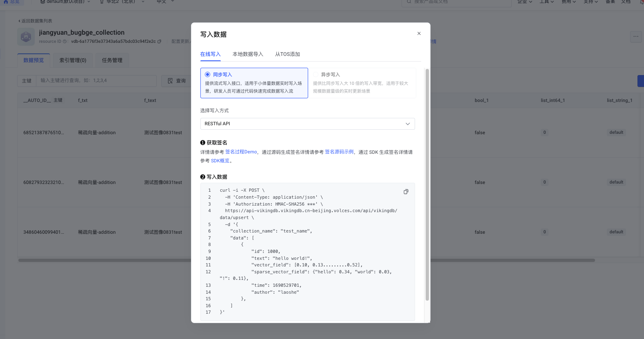644x339 pixels.
Task: Select the primary key cell 34860460099401…
Action: [44, 232]
